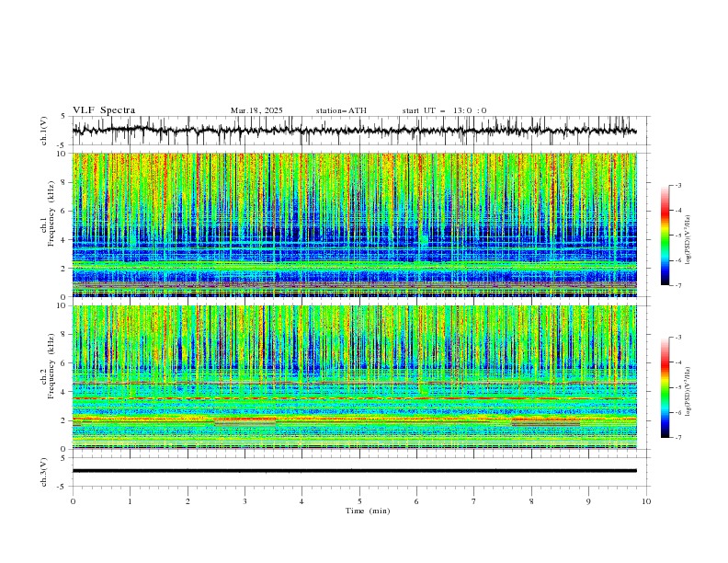728x563 pixels.
Task: Click the "10" kHz tick on ch.1 frequency axis
Action: coord(63,154)
